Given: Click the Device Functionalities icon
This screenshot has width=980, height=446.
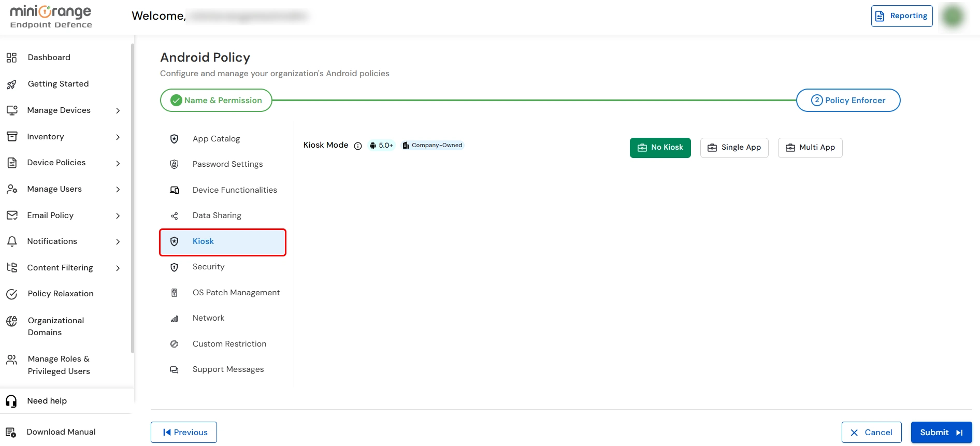Looking at the screenshot, I should point(175,190).
